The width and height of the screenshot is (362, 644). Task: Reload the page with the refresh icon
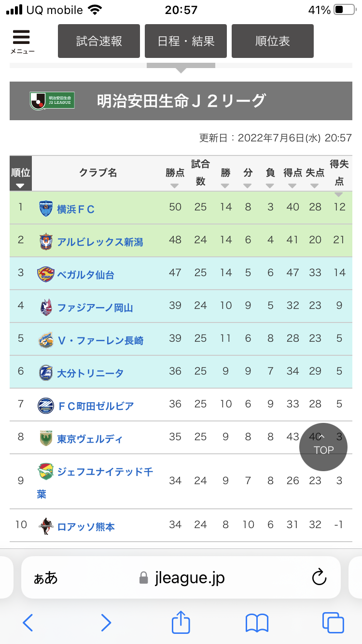point(320,577)
